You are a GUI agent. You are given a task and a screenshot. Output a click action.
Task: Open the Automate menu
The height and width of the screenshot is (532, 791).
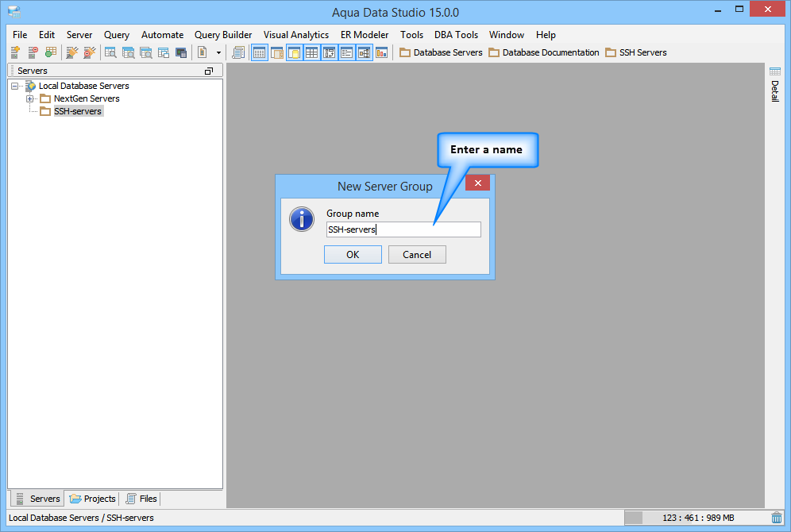(162, 35)
